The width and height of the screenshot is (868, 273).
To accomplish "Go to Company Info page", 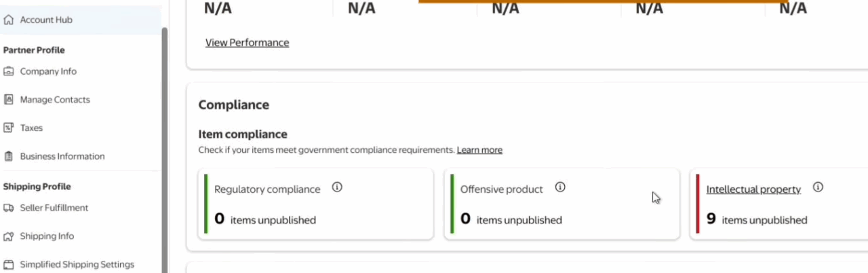I will [x=48, y=71].
